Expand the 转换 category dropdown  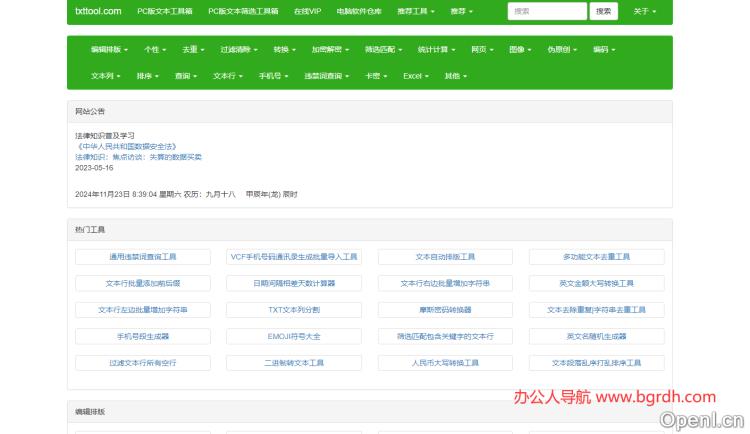[285, 49]
